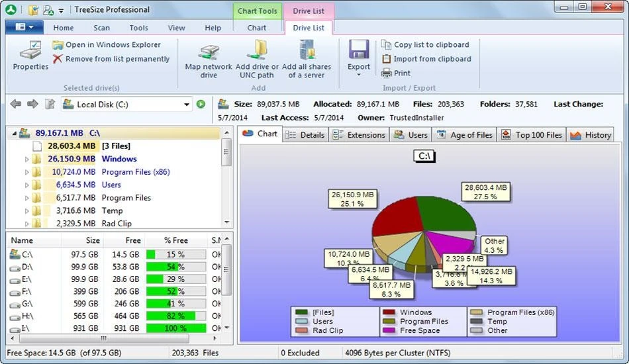This screenshot has width=629, height=364.
Task: Expand the Temp folder node
Action: click(x=27, y=211)
